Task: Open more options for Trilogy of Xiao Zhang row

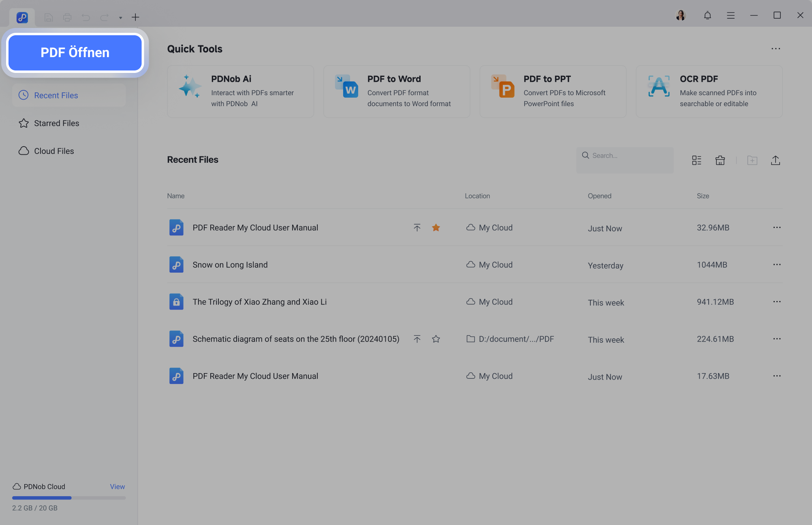Action: click(x=777, y=302)
